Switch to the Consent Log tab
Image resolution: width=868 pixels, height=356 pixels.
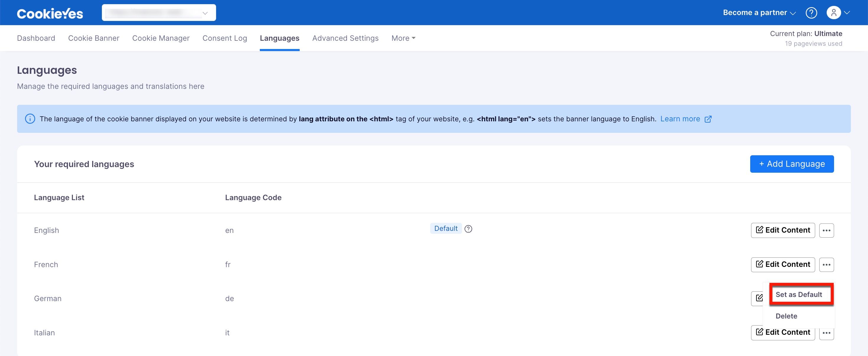(x=224, y=38)
